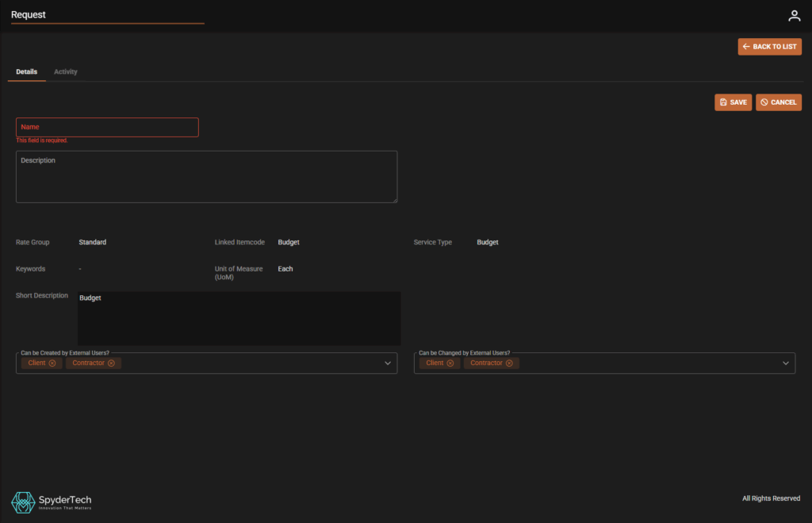Click the Rate Group Standard value
The height and width of the screenshot is (523, 812).
click(93, 242)
